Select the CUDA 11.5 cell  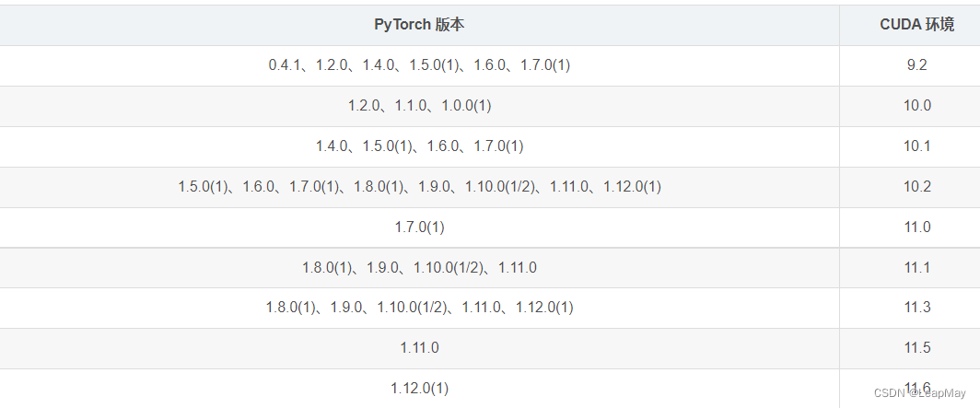(x=916, y=348)
